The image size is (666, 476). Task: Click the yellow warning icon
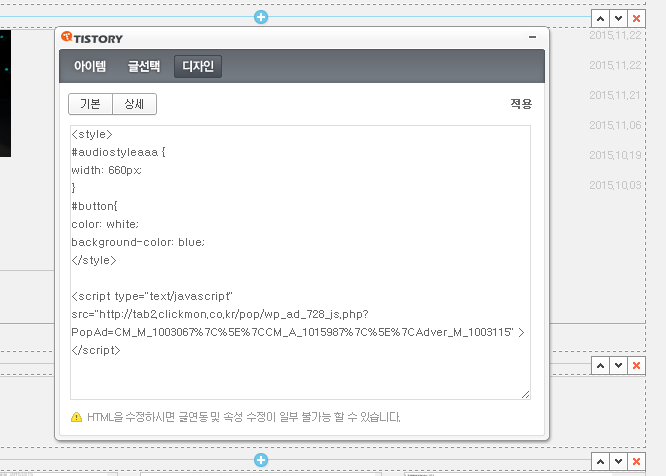click(x=76, y=417)
